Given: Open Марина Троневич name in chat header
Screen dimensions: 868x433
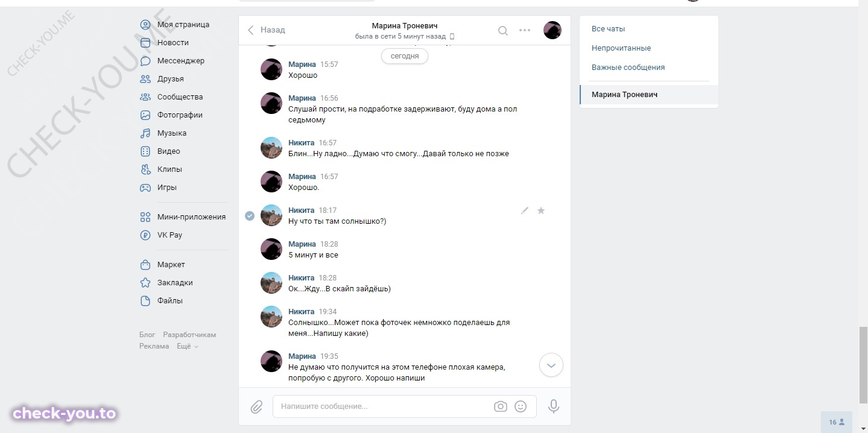Looking at the screenshot, I should pyautogui.click(x=405, y=26).
